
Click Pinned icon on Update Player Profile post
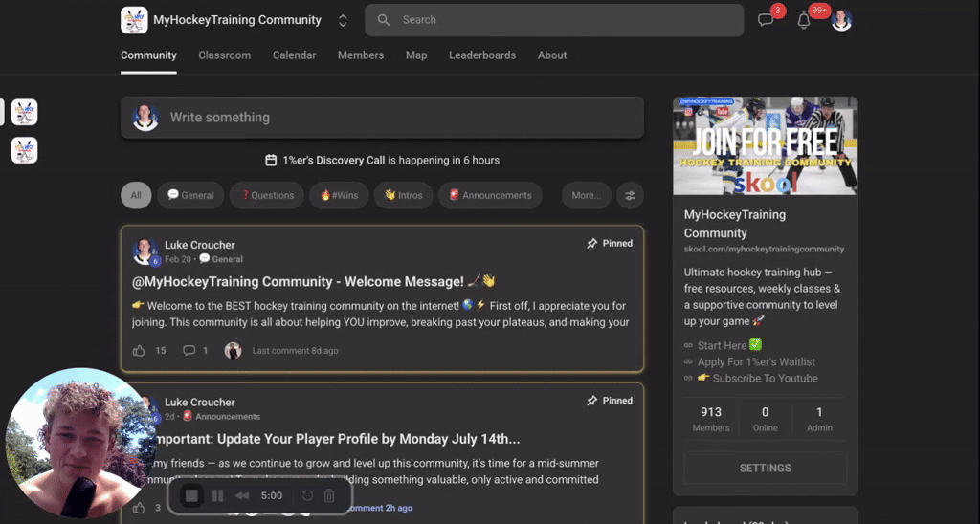click(x=591, y=401)
